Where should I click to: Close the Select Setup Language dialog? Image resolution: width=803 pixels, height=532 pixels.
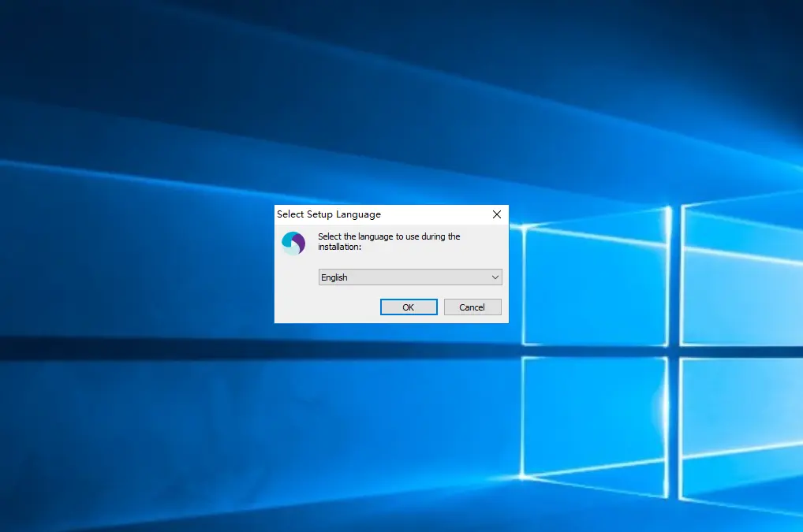tap(497, 214)
